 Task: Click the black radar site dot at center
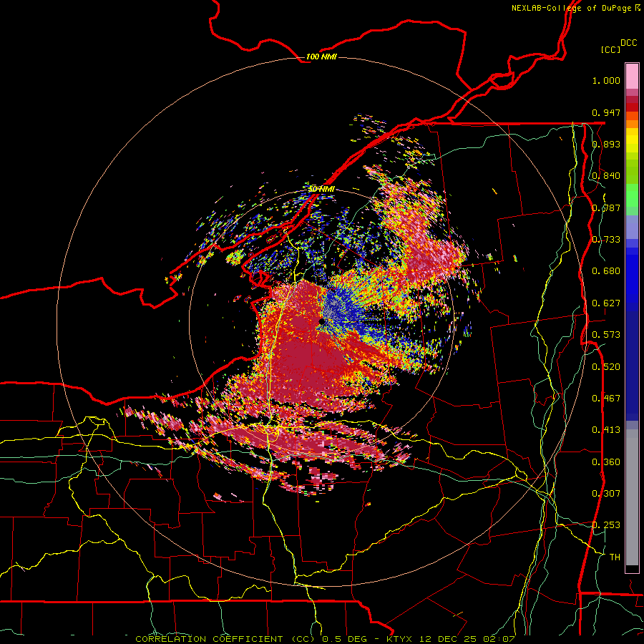click(x=321, y=321)
